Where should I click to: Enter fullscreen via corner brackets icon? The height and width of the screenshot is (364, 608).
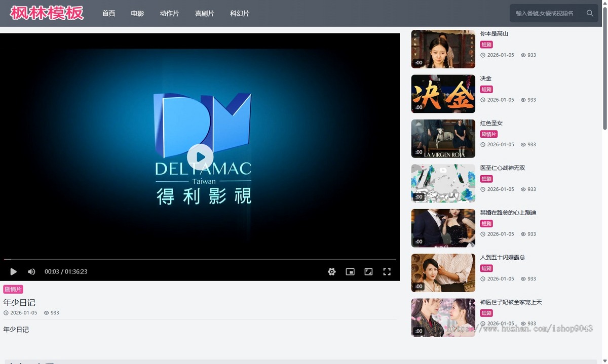click(387, 272)
